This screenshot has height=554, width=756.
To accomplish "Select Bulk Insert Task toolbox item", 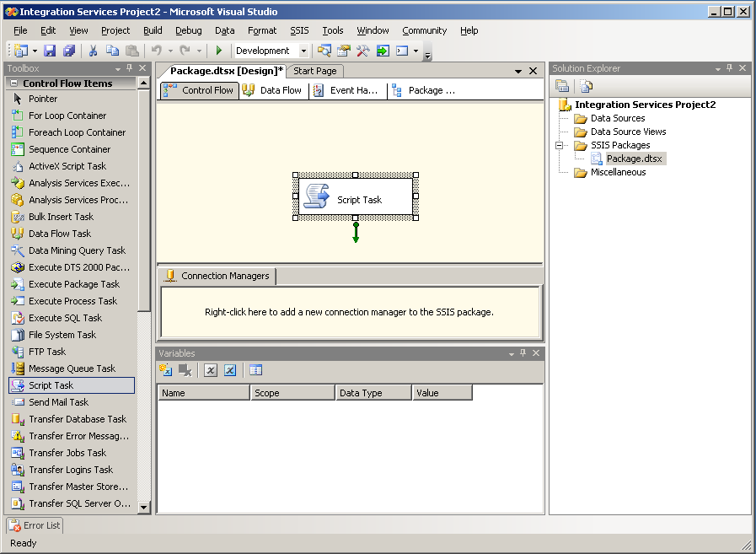I will 72,217.
